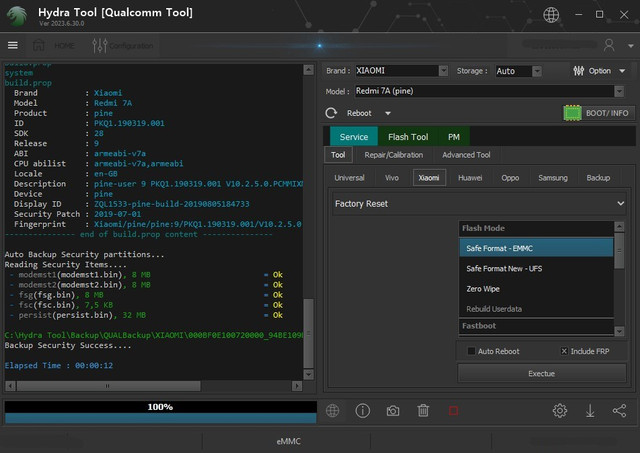Click Elapsed Time line in log
640x453 pixels.
(59, 365)
